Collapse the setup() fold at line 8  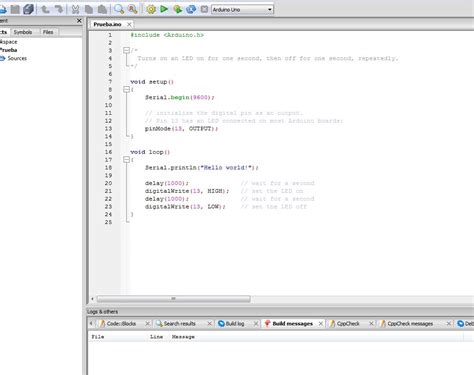[x=126, y=89]
